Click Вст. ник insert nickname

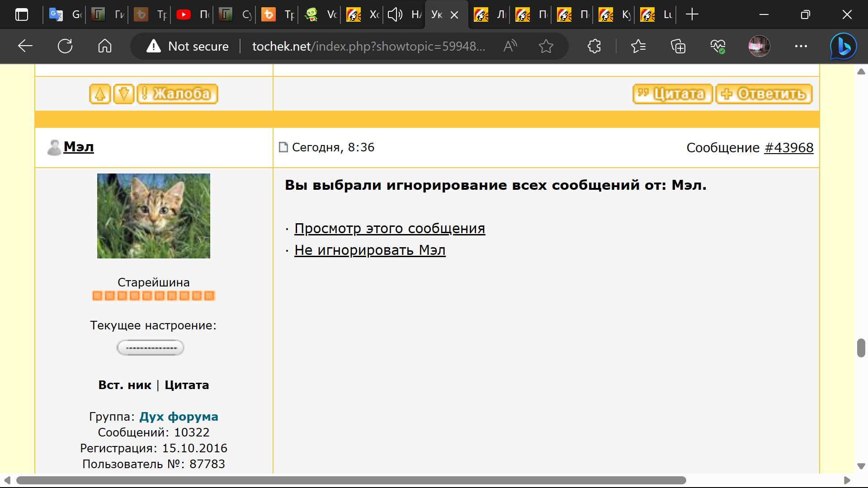(x=125, y=385)
